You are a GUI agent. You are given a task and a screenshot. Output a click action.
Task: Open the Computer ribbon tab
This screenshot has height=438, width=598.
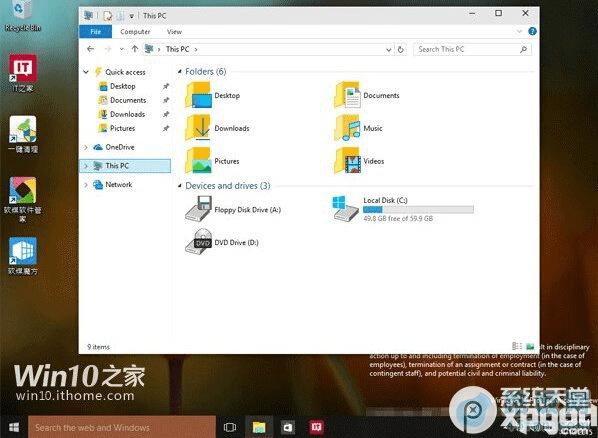pos(135,32)
